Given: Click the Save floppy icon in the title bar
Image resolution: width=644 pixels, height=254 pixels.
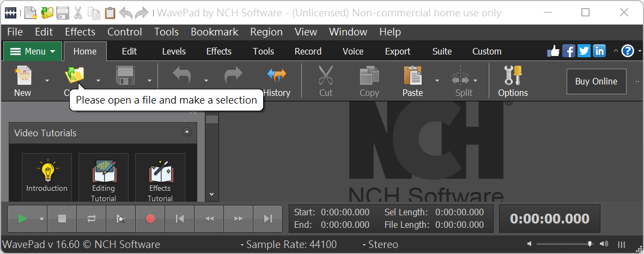Looking at the screenshot, I should click(63, 13).
